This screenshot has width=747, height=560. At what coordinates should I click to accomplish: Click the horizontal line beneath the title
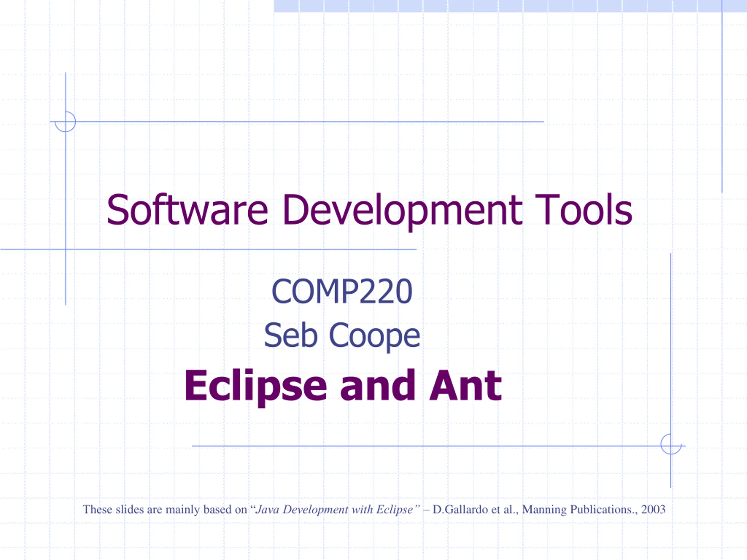coord(208,249)
